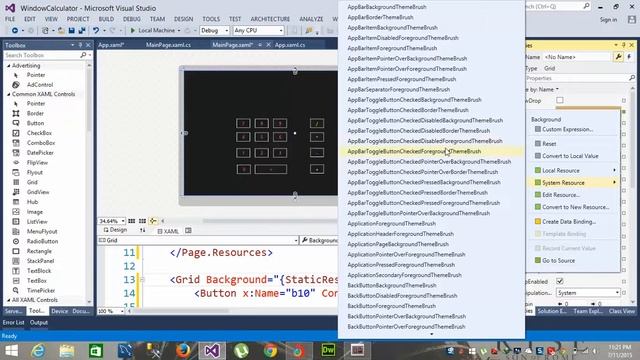
Task: Open Dreamweaver from the taskbar
Action: coord(328,351)
